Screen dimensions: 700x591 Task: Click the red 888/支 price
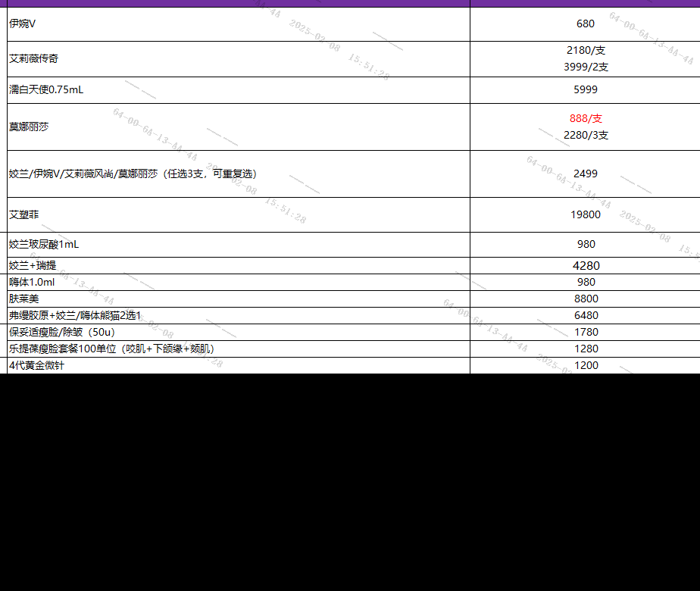[586, 119]
